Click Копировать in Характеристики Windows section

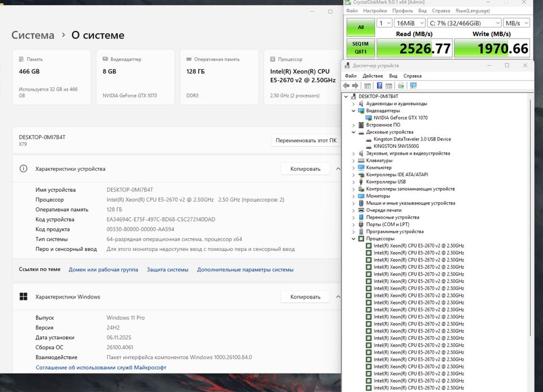[x=305, y=296]
